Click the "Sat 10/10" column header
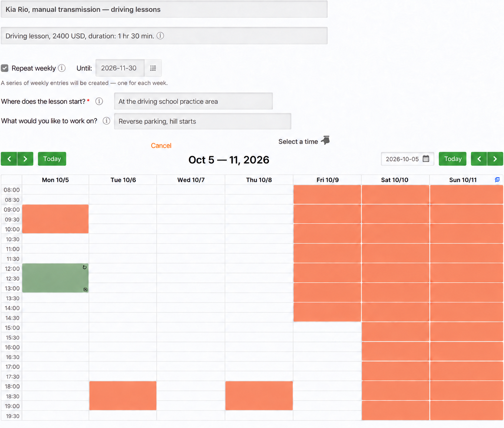The image size is (504, 428). pos(395,180)
